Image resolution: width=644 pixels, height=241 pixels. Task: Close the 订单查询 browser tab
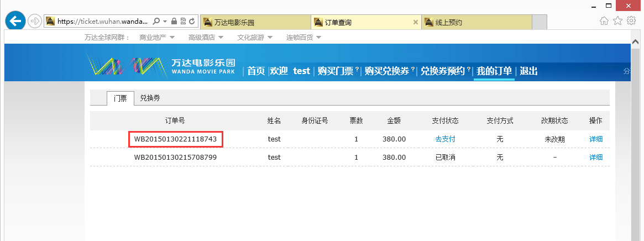tap(416, 22)
